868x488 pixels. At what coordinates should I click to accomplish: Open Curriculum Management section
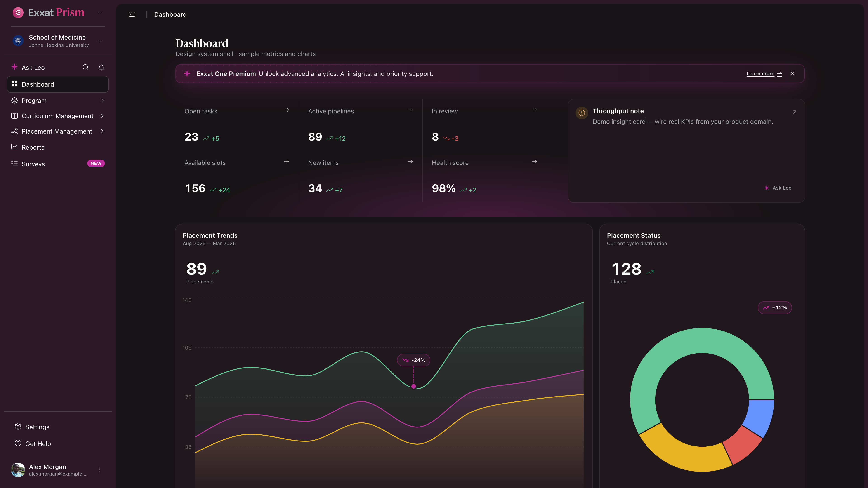pyautogui.click(x=57, y=116)
